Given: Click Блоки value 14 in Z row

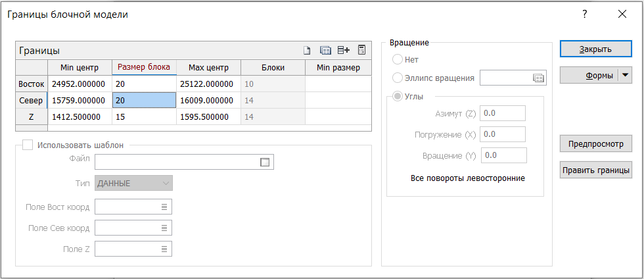Looking at the screenshot, I should (x=273, y=117).
